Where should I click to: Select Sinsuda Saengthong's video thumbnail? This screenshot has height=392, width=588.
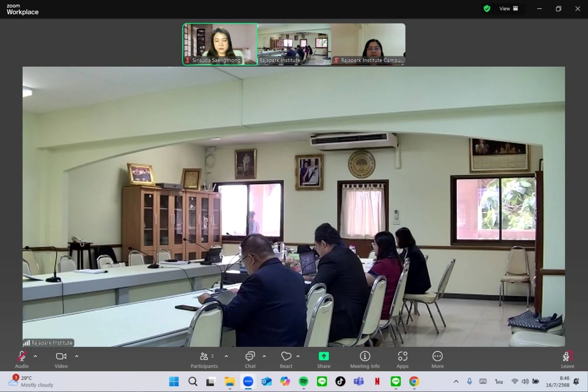click(x=220, y=44)
